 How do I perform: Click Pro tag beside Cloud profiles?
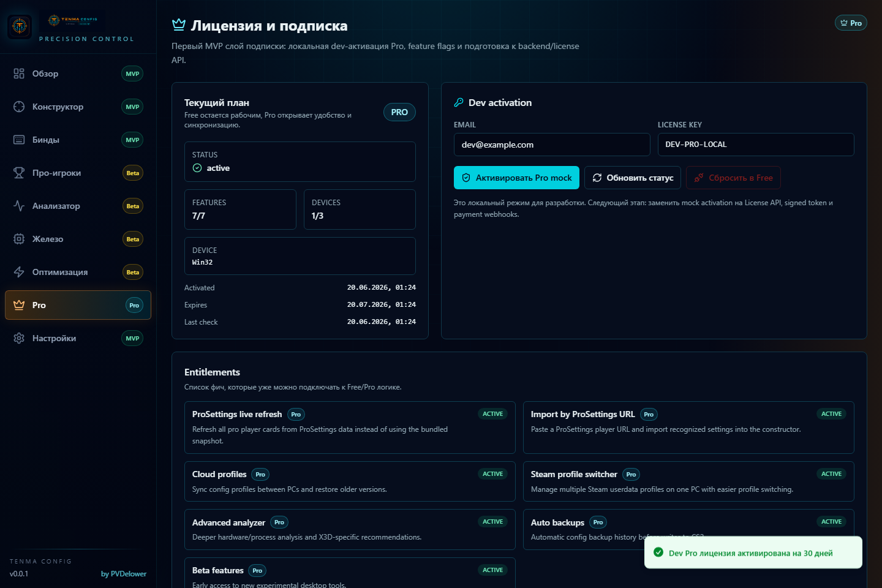click(260, 475)
